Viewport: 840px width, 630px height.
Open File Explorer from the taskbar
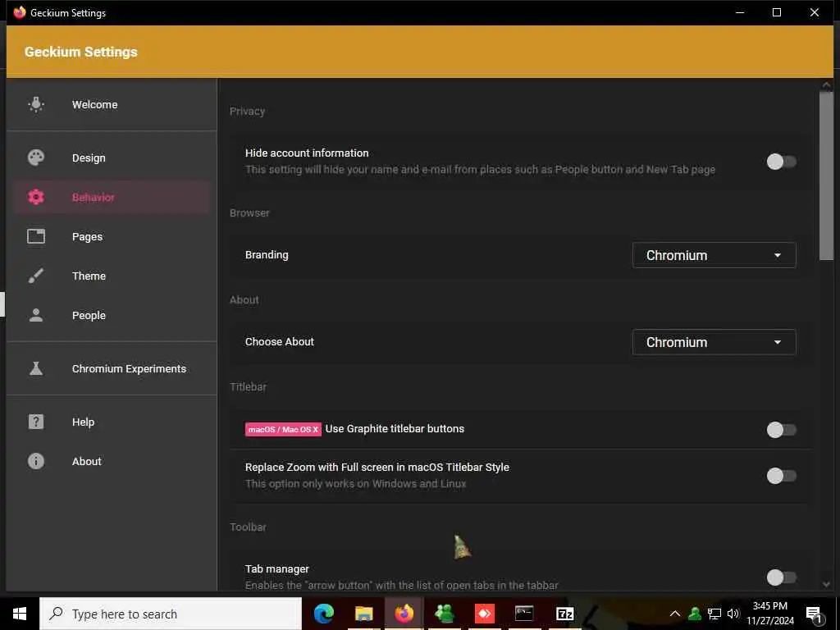(x=363, y=614)
